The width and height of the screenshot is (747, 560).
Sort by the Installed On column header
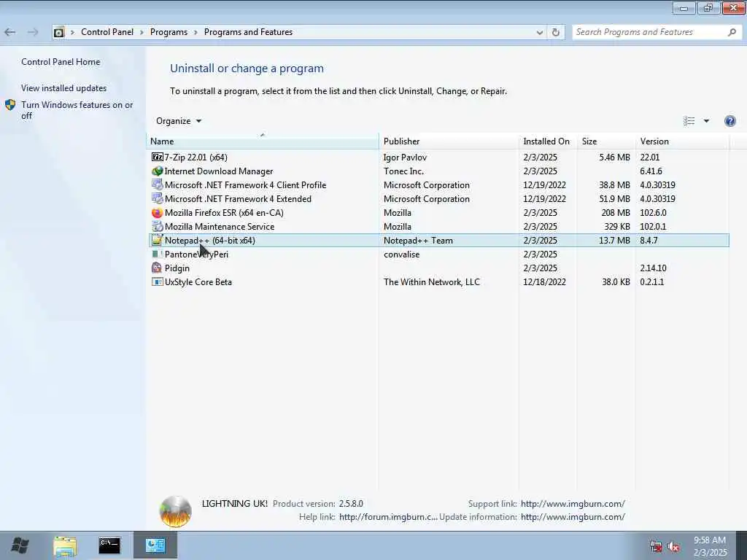click(x=547, y=141)
